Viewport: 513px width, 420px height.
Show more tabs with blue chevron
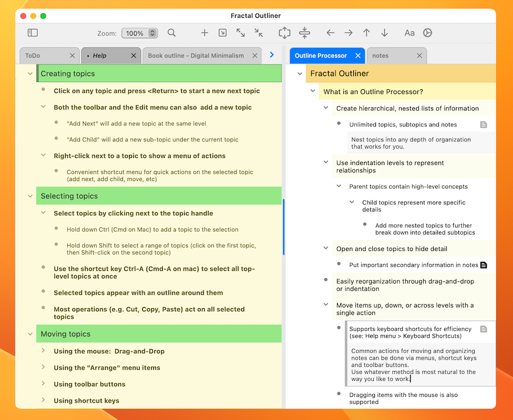click(271, 55)
